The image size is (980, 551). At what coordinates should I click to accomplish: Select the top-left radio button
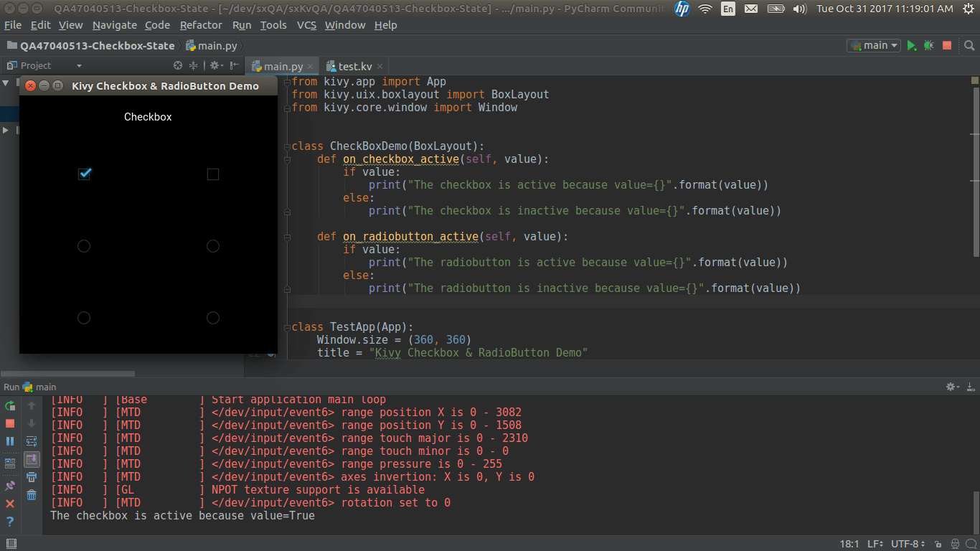pos(84,246)
